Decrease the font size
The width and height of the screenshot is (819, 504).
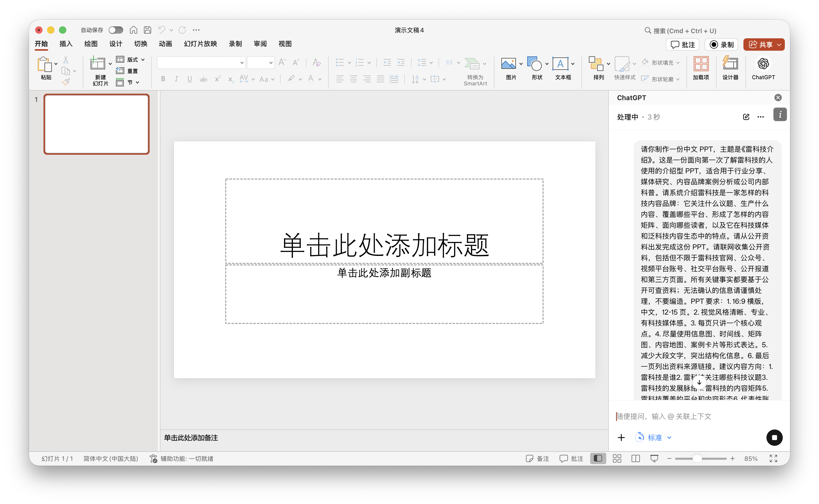[296, 62]
